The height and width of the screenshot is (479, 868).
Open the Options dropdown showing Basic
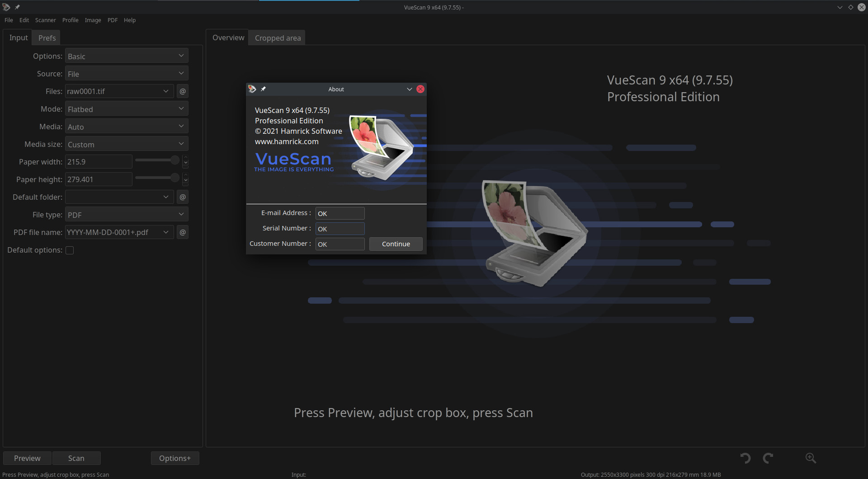(127, 56)
